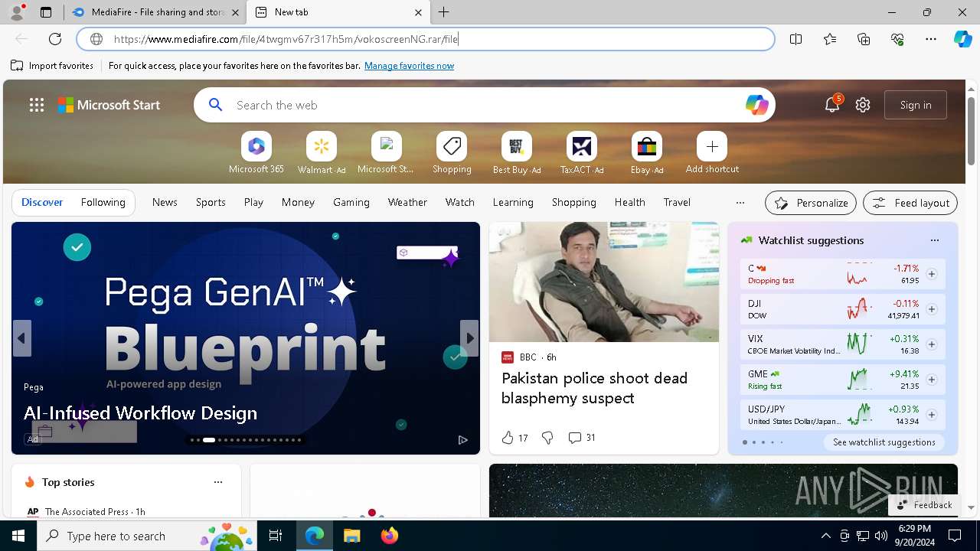The width and height of the screenshot is (980, 551).
Task: Open the Collections icon
Action: (864, 39)
